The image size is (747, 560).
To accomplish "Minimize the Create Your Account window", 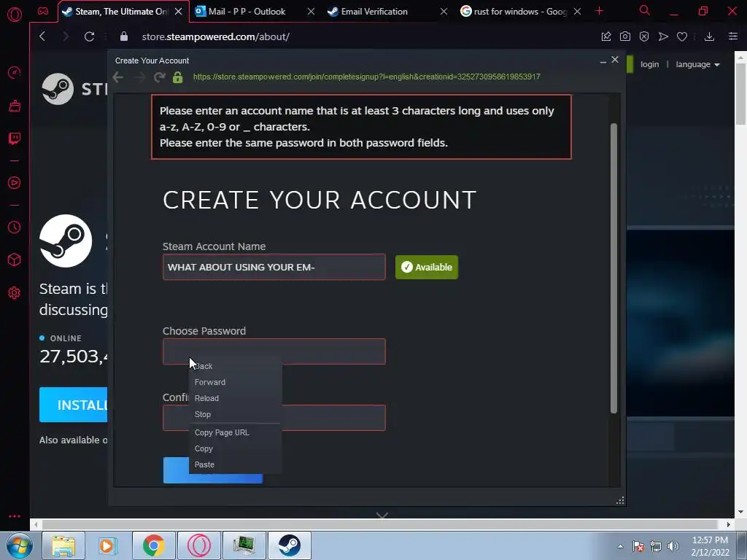I will 603,61.
